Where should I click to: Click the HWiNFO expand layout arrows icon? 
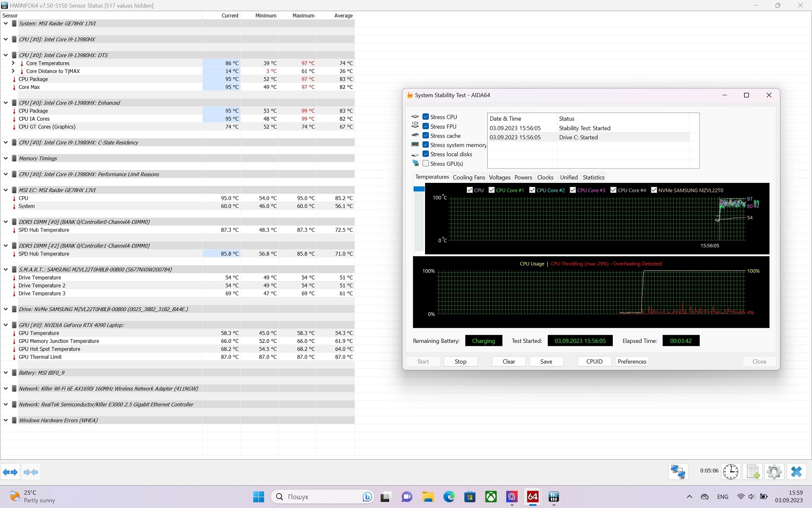click(x=10, y=472)
